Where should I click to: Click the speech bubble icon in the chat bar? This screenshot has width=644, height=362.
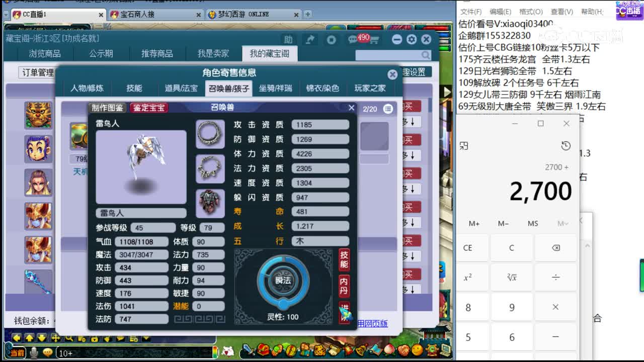click(x=48, y=352)
